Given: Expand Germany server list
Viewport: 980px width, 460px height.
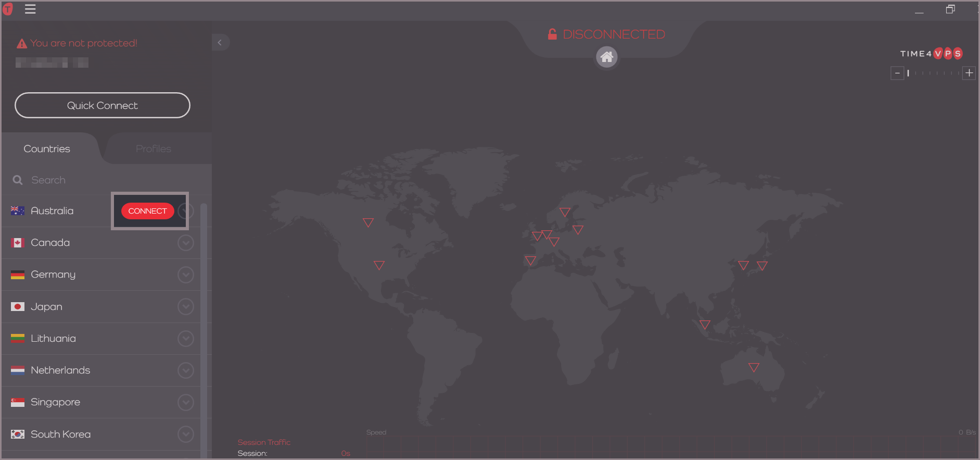Looking at the screenshot, I should tap(185, 275).
